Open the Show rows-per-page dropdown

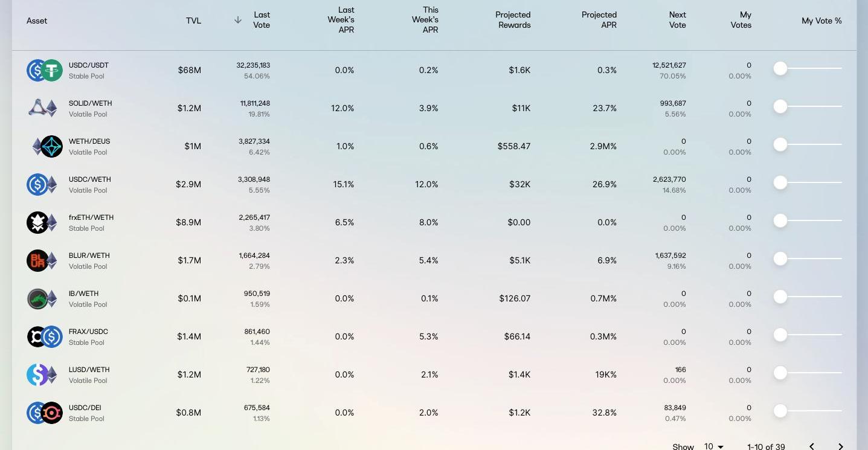713,446
